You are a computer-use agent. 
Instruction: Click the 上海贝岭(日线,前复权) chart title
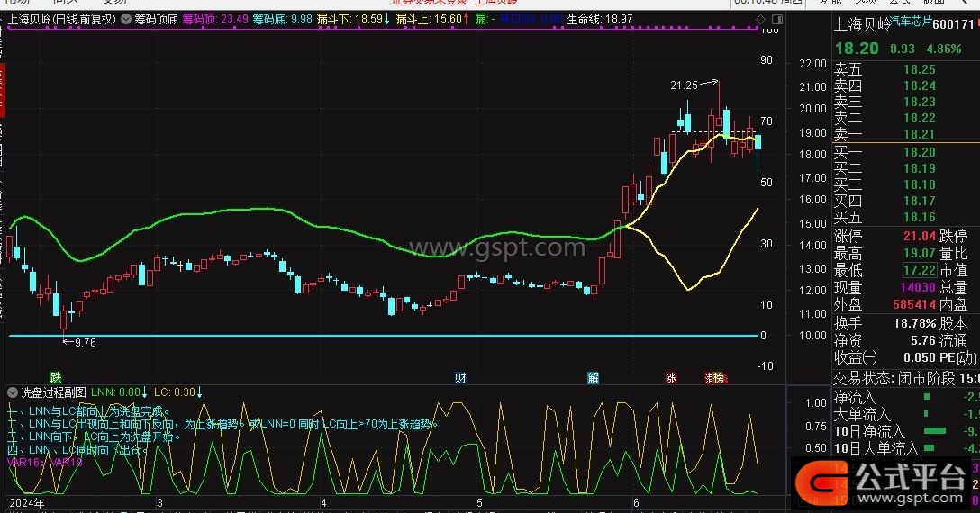click(62, 20)
